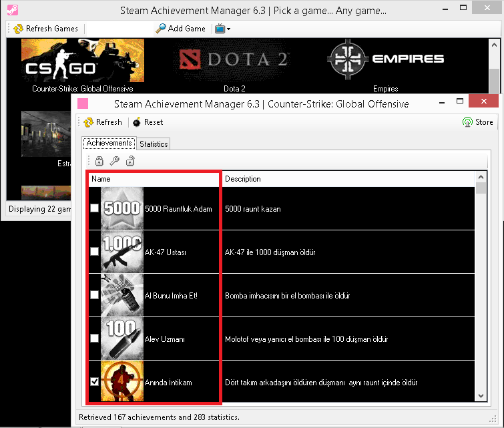Click the unlock all achievements icon
The image size is (504, 428).
pos(130,161)
